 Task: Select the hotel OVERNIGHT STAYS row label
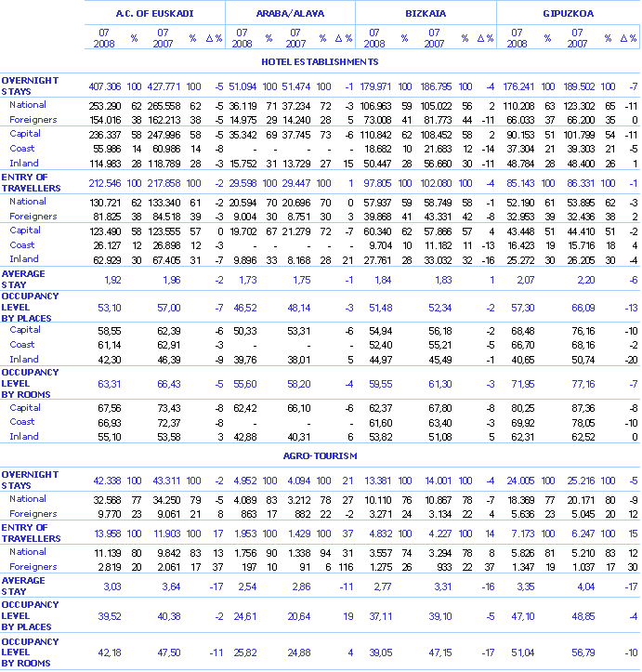click(x=29, y=86)
